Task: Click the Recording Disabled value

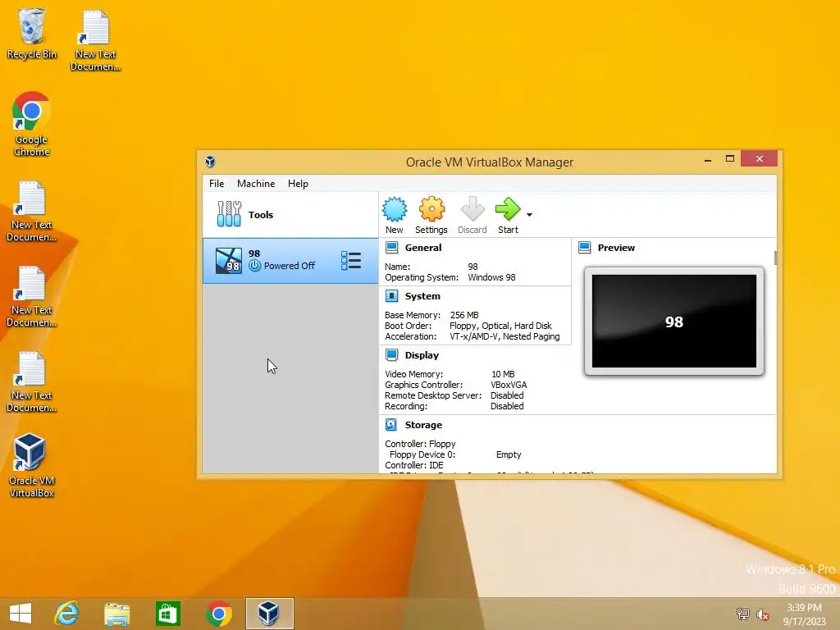Action: pyautogui.click(x=507, y=406)
